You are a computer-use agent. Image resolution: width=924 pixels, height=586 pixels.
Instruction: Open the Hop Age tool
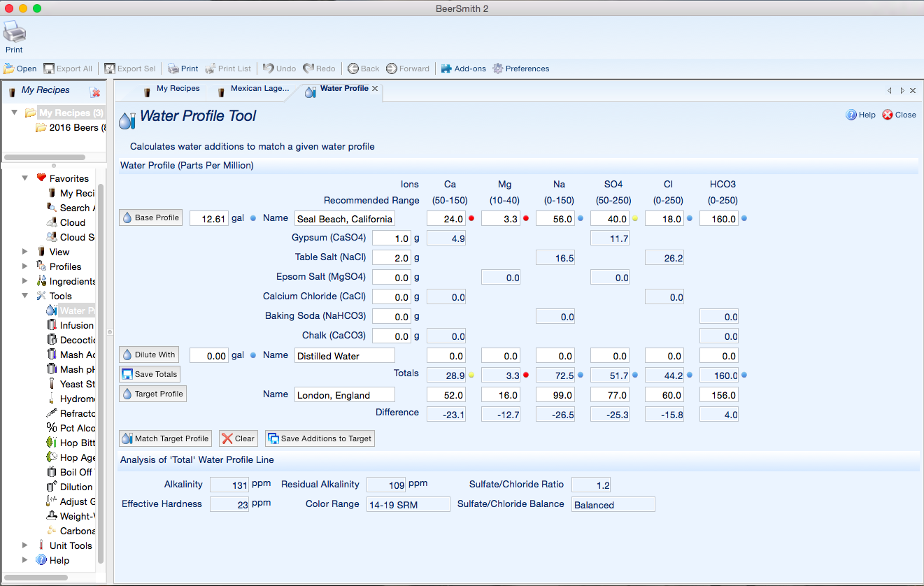[71, 457]
